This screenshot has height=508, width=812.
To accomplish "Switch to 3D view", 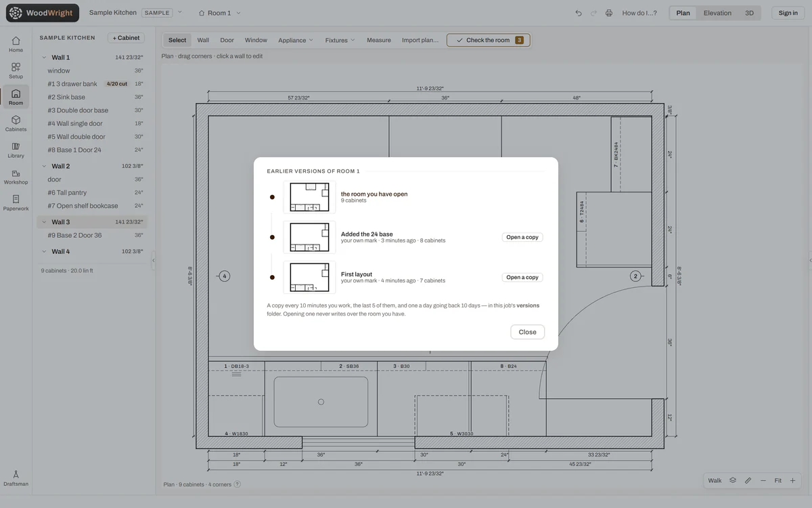I will [749, 13].
